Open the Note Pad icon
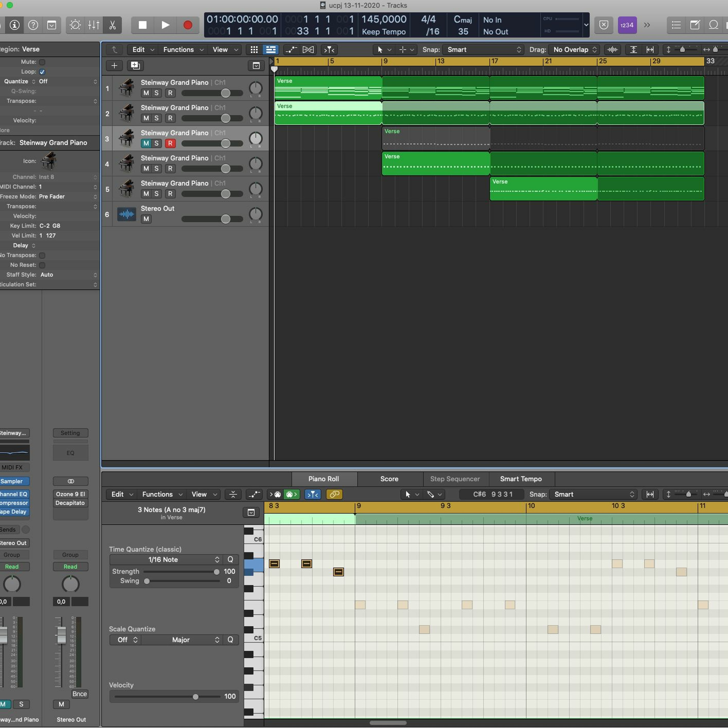The width and height of the screenshot is (728, 728). [x=695, y=25]
